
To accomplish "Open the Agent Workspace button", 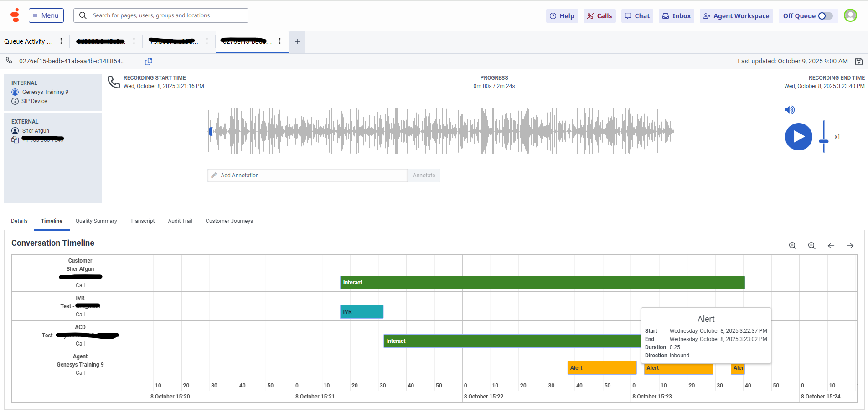I will 736,16.
